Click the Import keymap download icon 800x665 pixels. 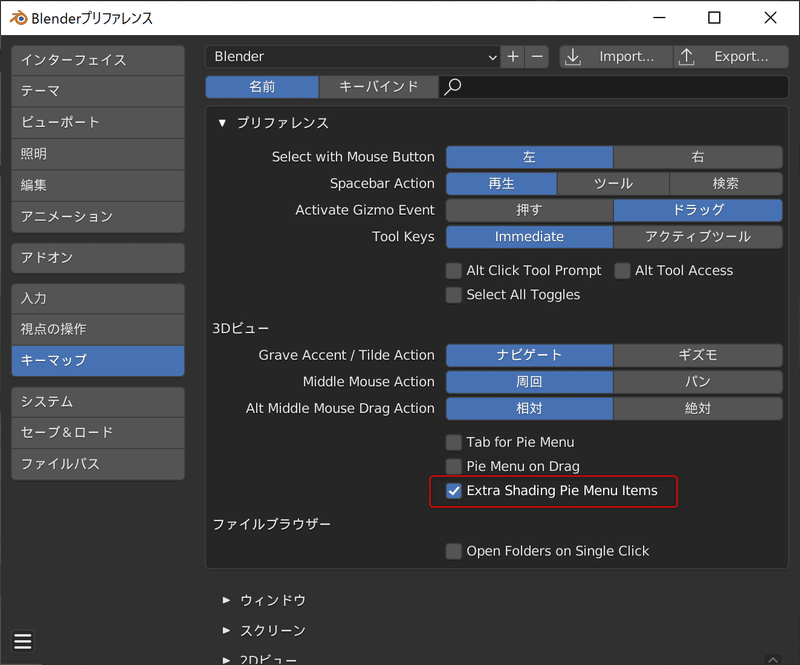coord(573,57)
